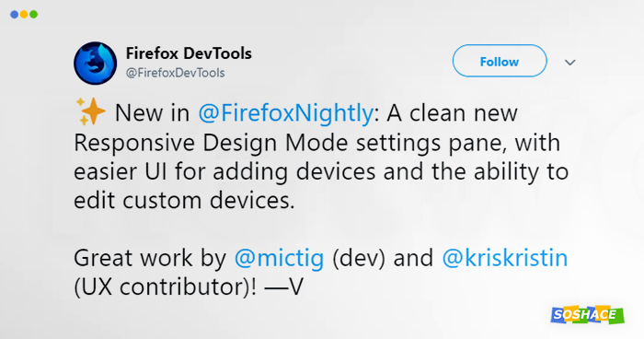Viewport: 644px width, 339px height.
Task: Open the @mictig mention link
Action: 279,258
